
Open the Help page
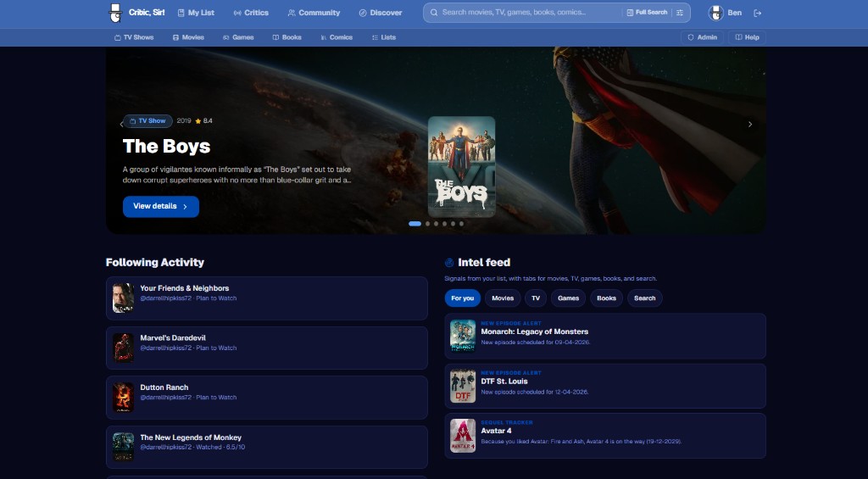pos(747,37)
